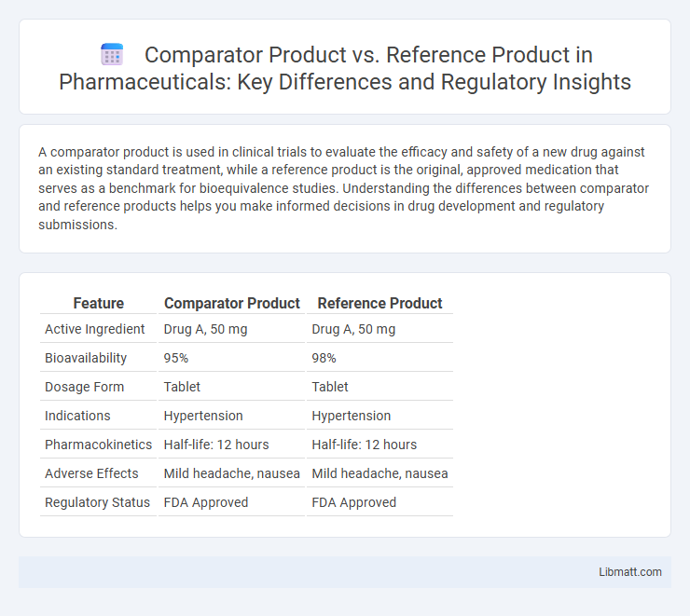Click the introductory paragraph about comparator products
690x616 pixels.
(343, 188)
